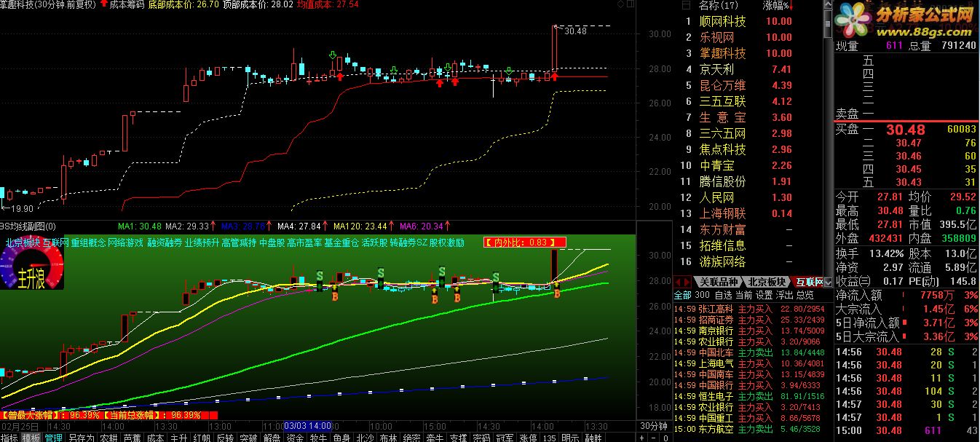This screenshot has width=980, height=442.
Task: Apply the 芭蕉 indicator template
Action: pos(132,438)
